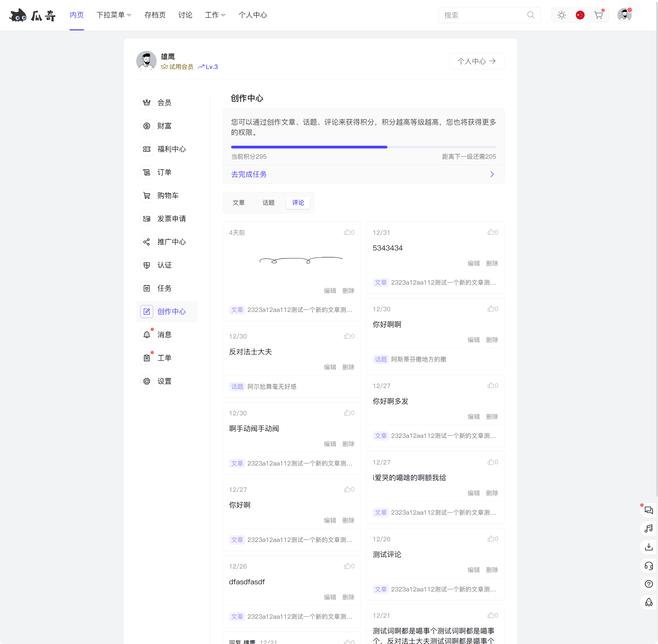Click the Lv.3 level badge
The image size is (658, 644).
coord(208,67)
